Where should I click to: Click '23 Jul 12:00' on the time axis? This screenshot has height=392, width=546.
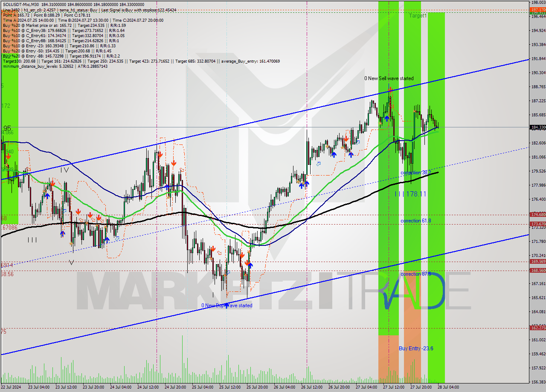tap(66, 387)
